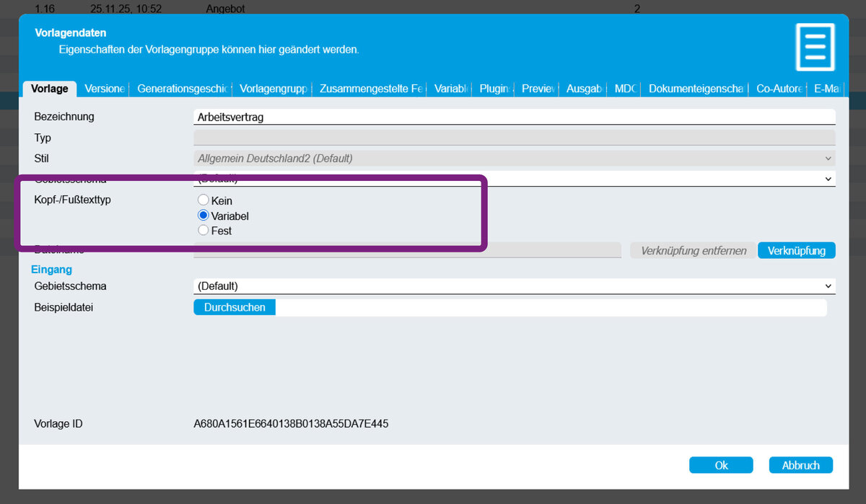Click the Verknüpfung button
The image size is (866, 504).
796,250
